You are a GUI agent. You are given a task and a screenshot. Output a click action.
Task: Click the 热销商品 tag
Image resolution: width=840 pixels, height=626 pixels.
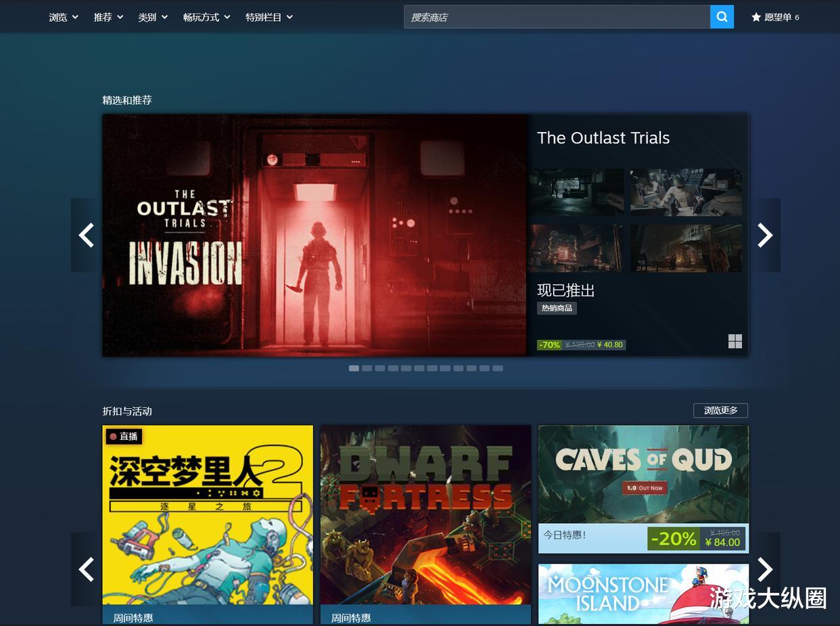click(557, 308)
